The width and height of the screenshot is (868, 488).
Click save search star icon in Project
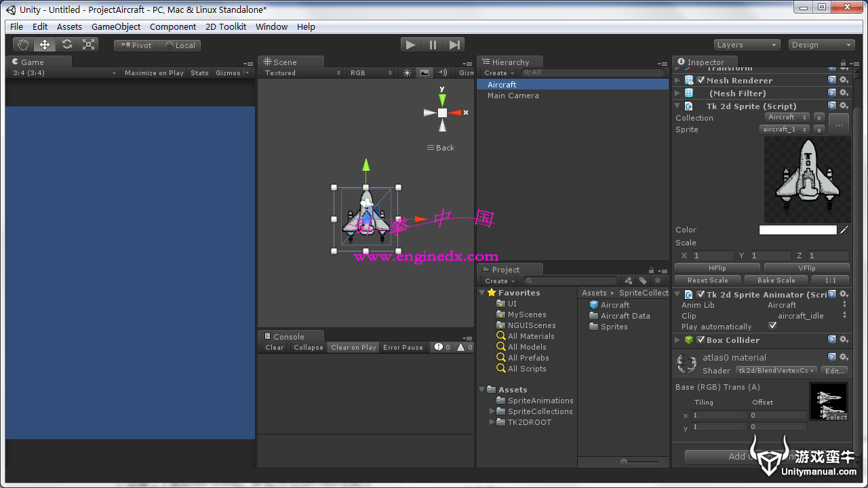(657, 281)
